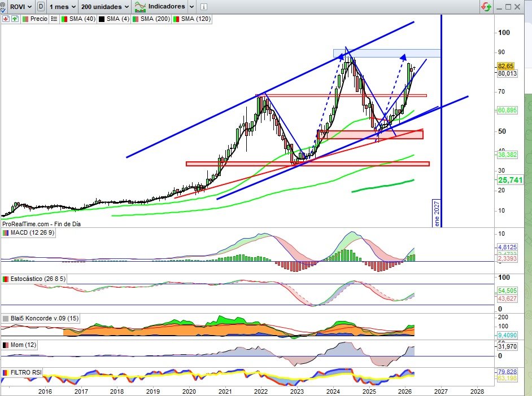Click the list icon after Precio
532x396 pixels.
coord(54,19)
